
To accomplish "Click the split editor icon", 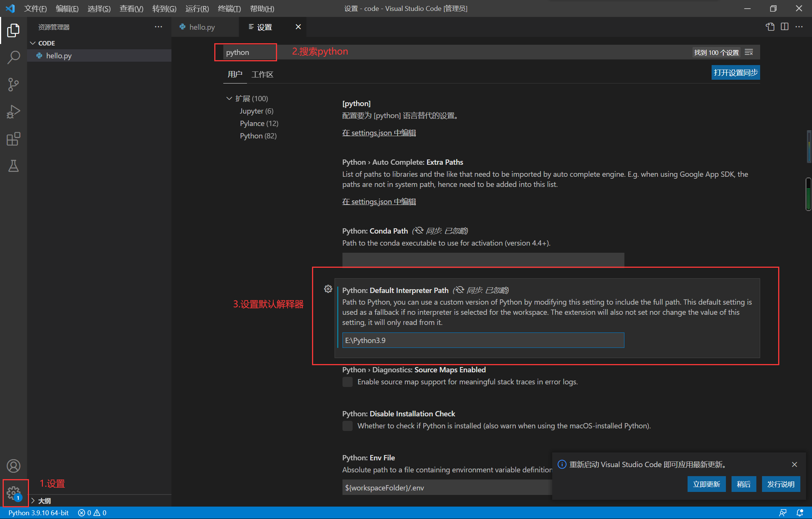I will point(785,27).
